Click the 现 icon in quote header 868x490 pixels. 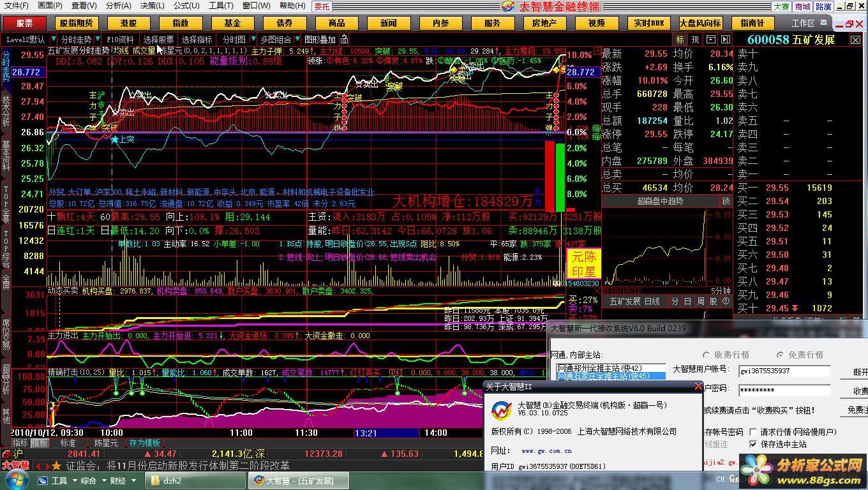click(695, 40)
